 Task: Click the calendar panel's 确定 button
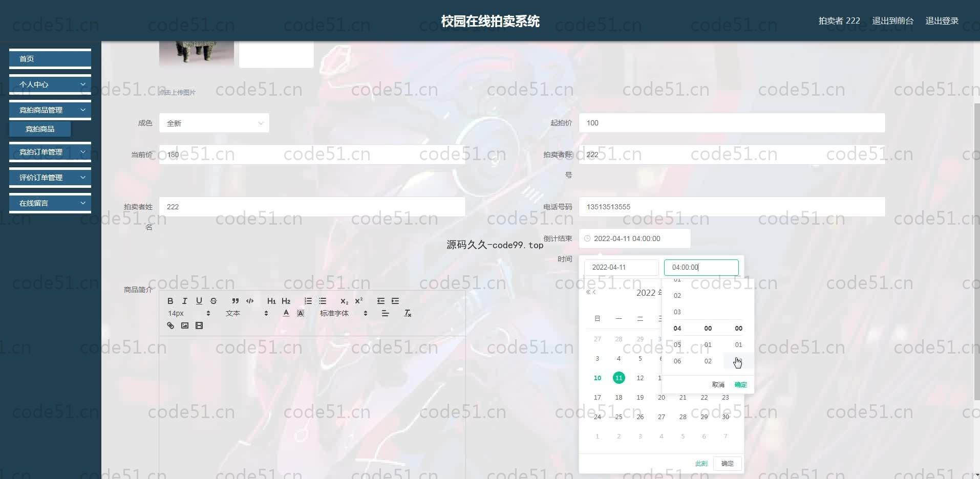(727, 464)
